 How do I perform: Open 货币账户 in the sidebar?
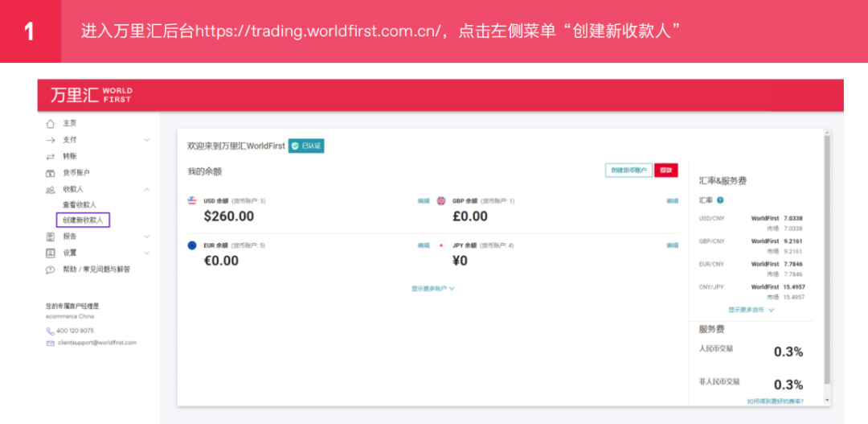76,173
